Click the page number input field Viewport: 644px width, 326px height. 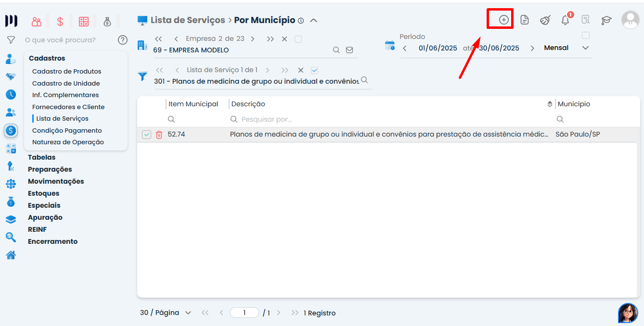click(245, 313)
